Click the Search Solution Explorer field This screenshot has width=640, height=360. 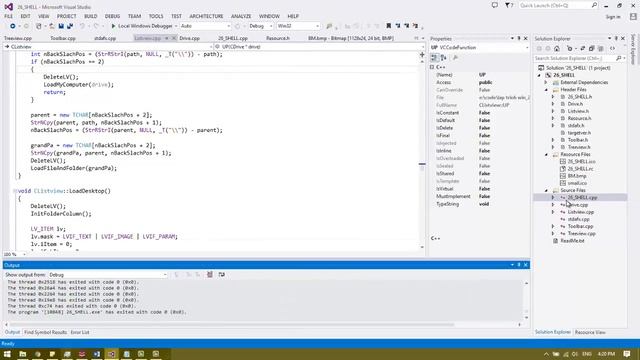coord(580,58)
